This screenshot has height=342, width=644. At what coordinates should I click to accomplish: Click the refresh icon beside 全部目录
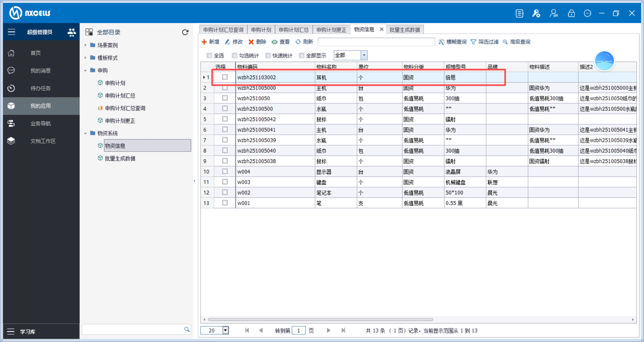tap(185, 32)
